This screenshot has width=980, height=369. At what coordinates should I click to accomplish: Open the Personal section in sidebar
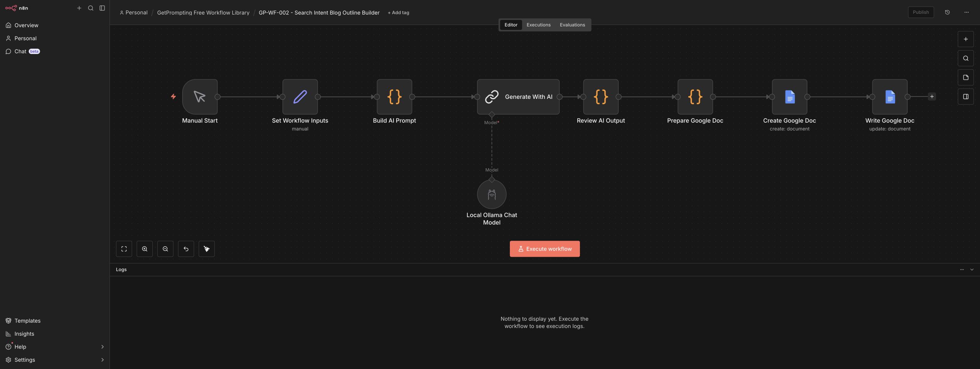[55, 38]
